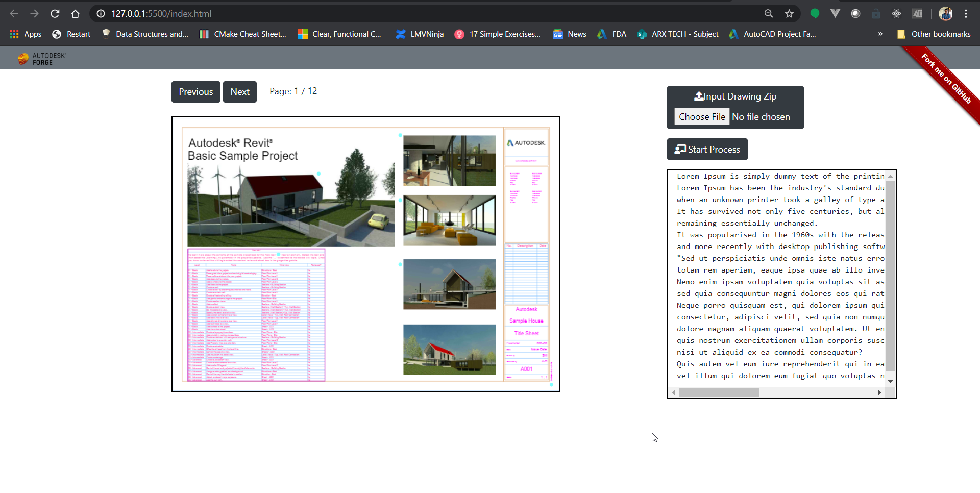980x493 pixels.
Task: Click the text area scroll-down arrow
Action: [890, 381]
